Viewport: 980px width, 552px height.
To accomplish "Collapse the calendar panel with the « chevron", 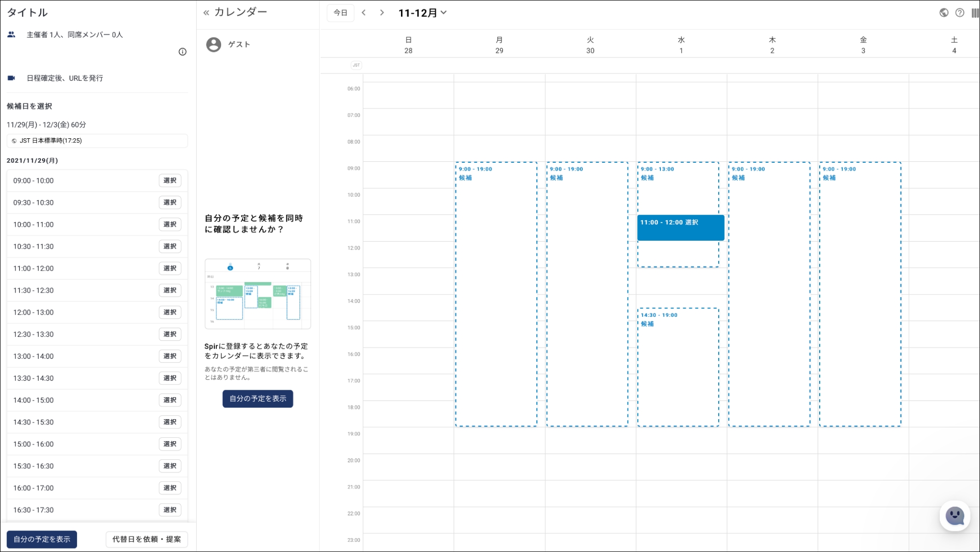I will click(x=205, y=13).
